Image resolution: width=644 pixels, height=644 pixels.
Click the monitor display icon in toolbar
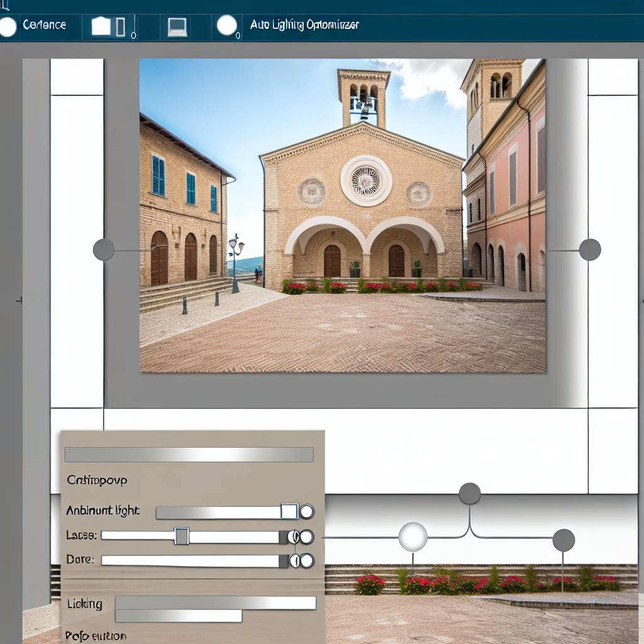[x=177, y=26]
